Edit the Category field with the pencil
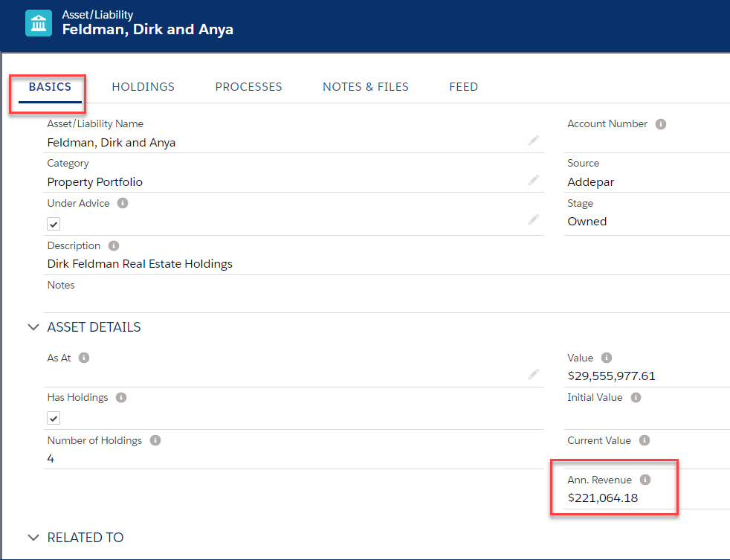 533,179
